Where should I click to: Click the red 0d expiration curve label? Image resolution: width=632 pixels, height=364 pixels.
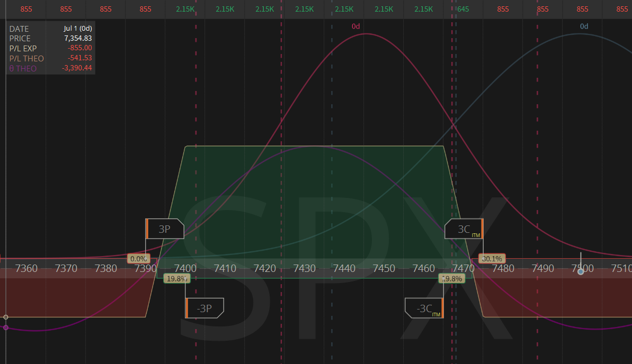point(355,26)
